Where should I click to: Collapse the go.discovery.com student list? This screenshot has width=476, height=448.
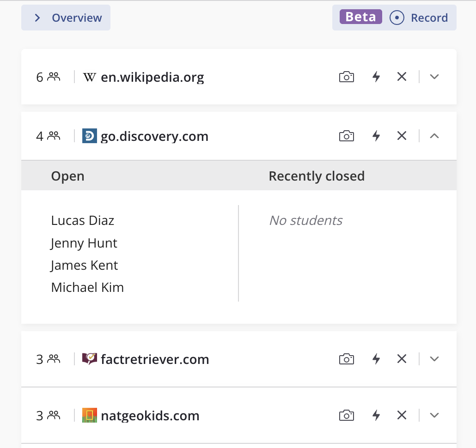434,136
